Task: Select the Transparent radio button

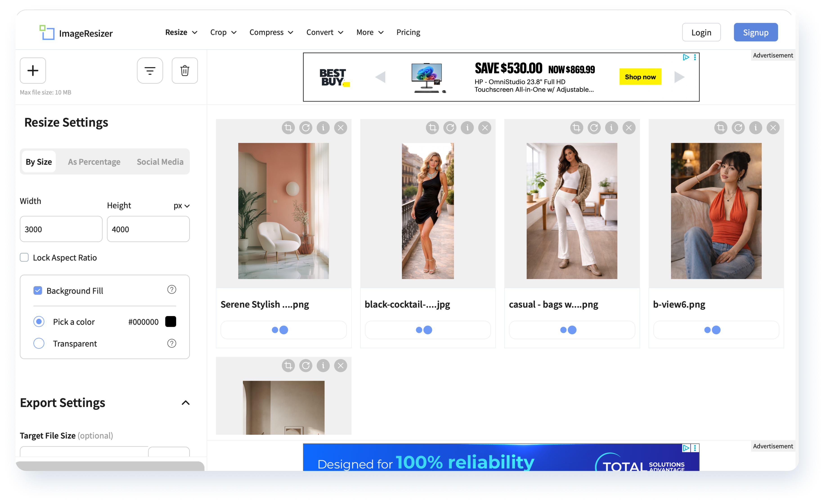Action: (39, 343)
